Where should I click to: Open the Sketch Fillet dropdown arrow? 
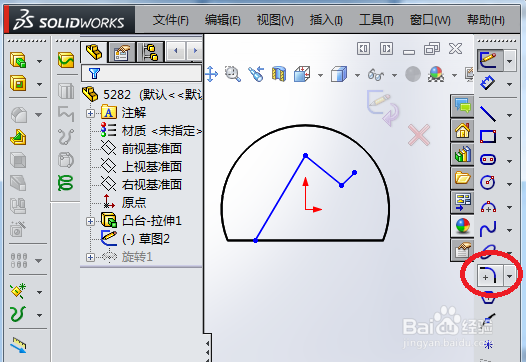[x=510, y=276]
